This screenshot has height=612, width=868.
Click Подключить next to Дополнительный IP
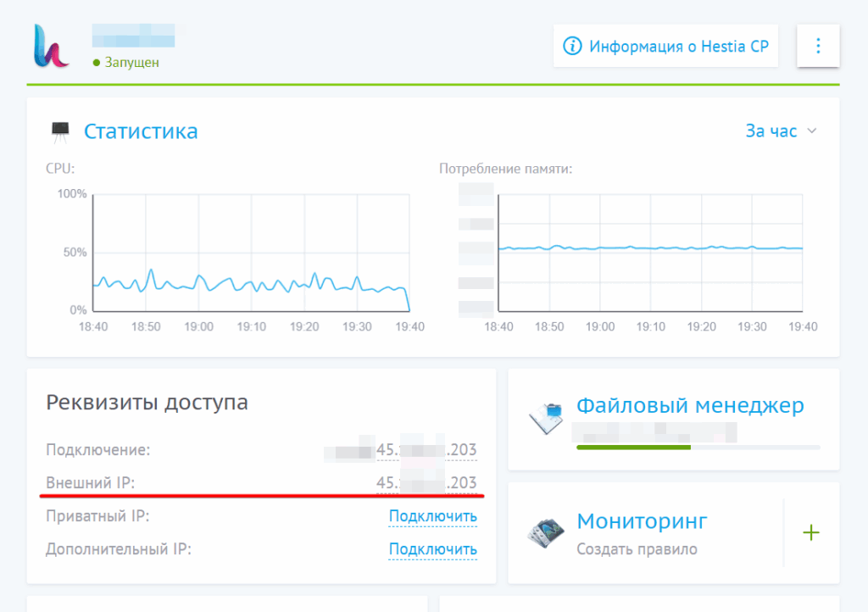tap(432, 549)
